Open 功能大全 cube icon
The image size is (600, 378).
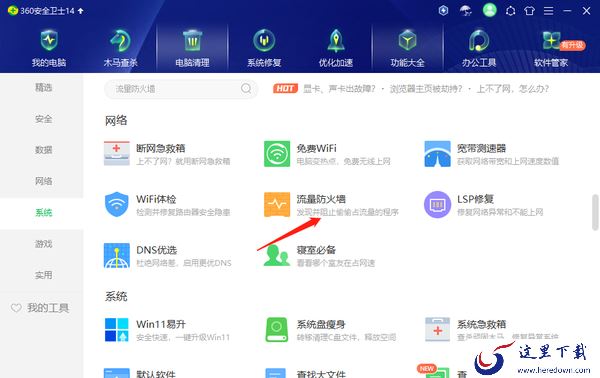pos(407,41)
